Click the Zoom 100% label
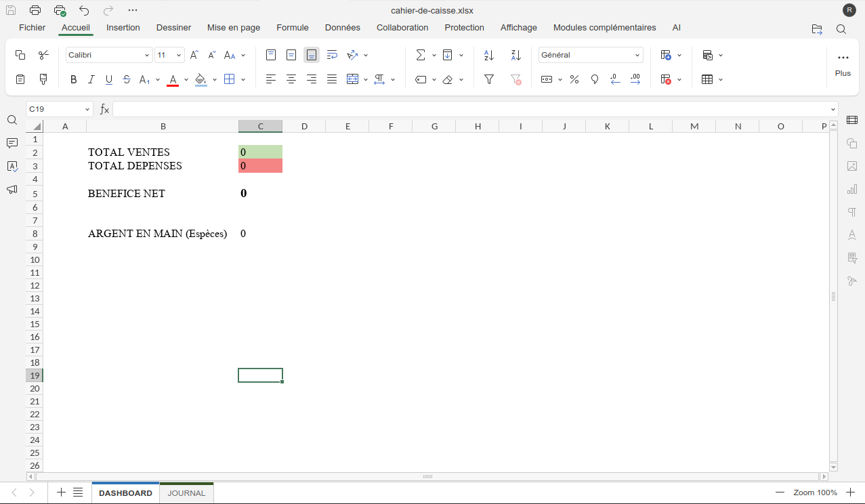The image size is (865, 504). point(816,492)
